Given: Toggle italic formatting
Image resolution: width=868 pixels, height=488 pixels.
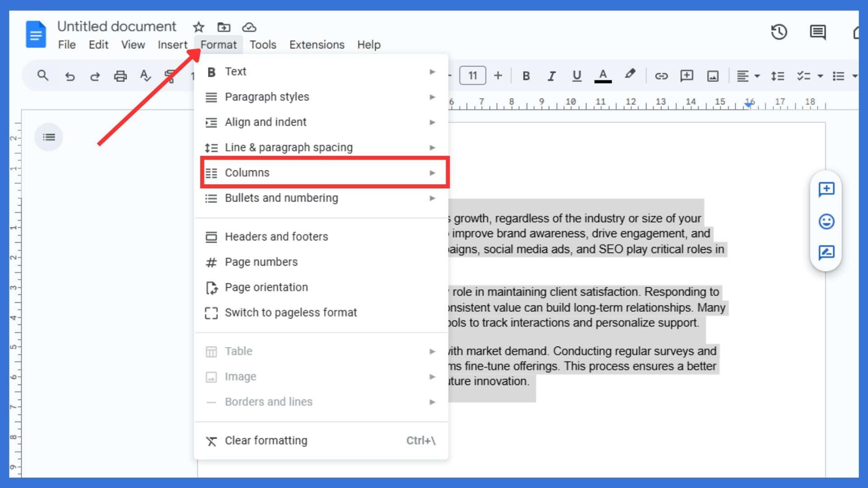Looking at the screenshot, I should 551,76.
